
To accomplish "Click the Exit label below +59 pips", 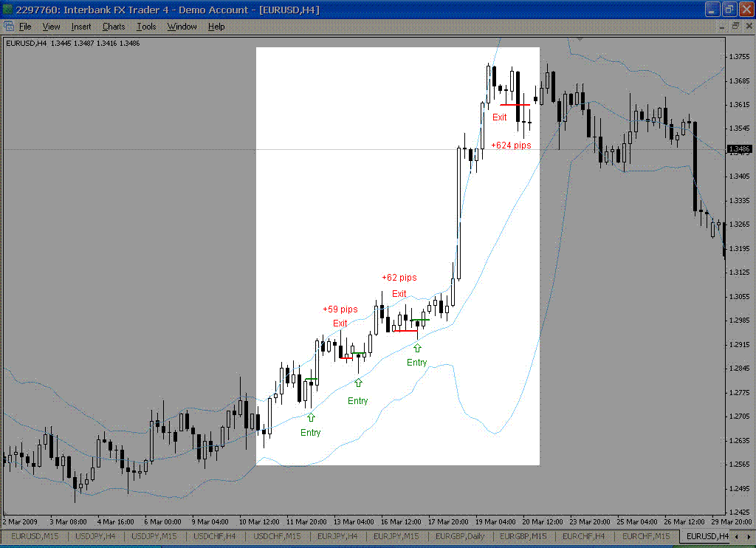I will pyautogui.click(x=340, y=323).
